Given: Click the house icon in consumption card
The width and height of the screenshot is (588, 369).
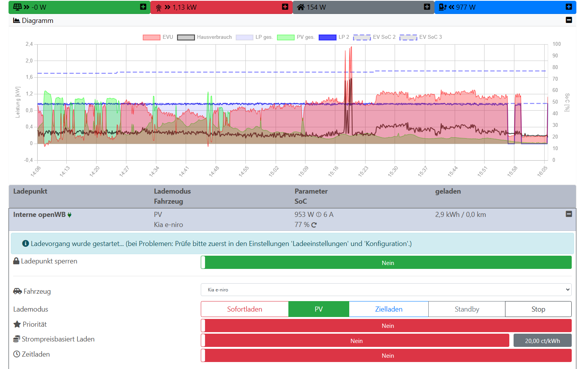Looking at the screenshot, I should point(300,7).
